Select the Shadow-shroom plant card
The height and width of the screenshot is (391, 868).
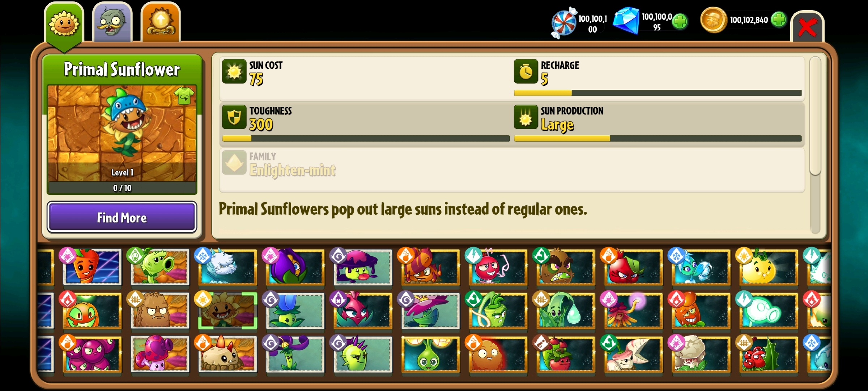click(362, 267)
